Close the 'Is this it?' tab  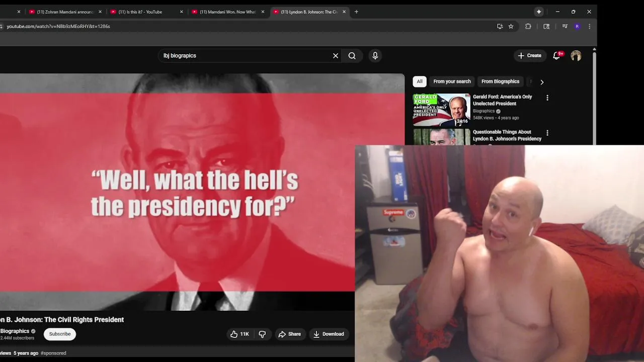(x=182, y=12)
